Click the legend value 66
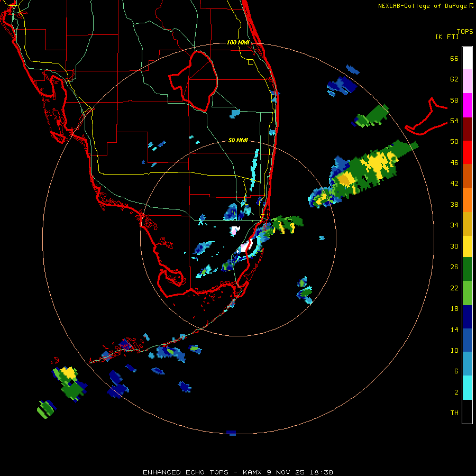Viewport: 476px width, 476px height. pyautogui.click(x=454, y=58)
